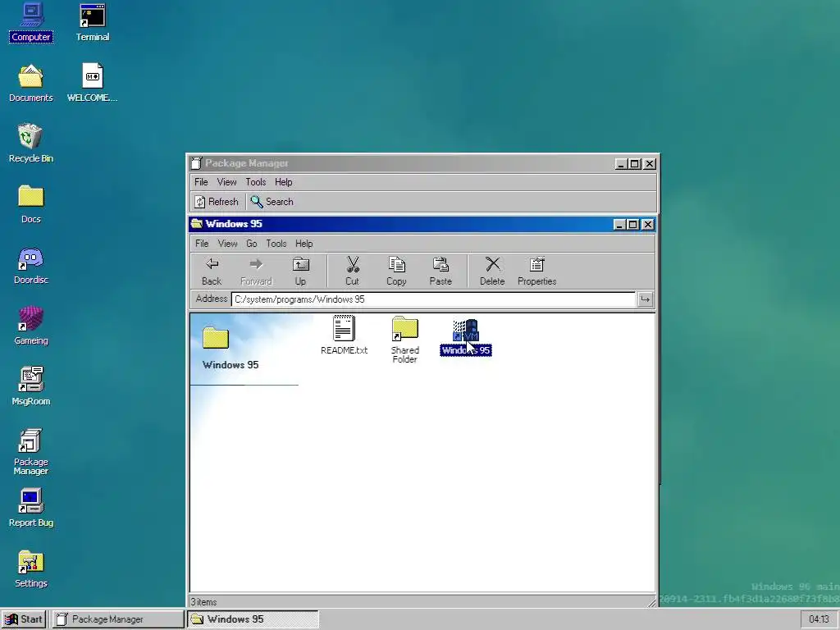Launch the Doordisc shortcut
Viewport: 840px width, 630px height.
tap(31, 265)
